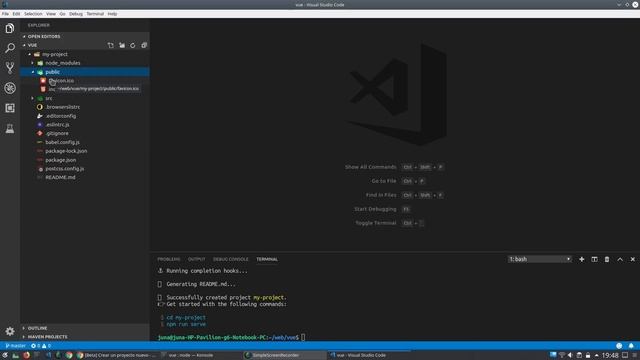Switch to the Debug Console tab

tap(231, 259)
